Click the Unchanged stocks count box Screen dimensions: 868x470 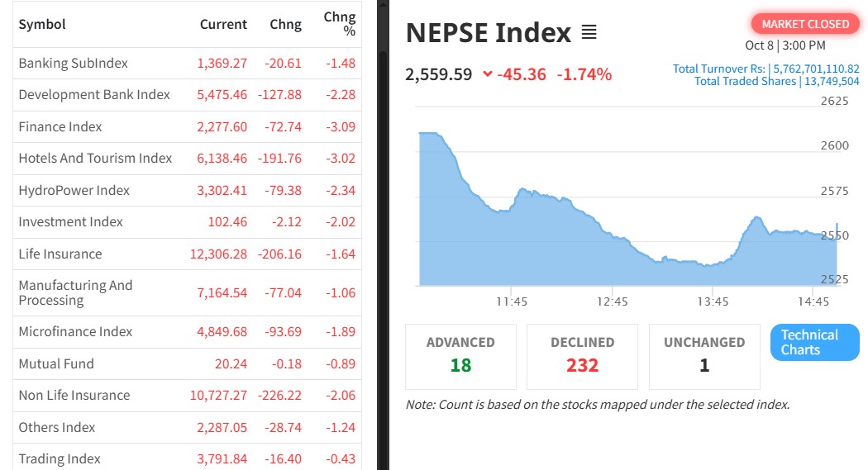704,355
